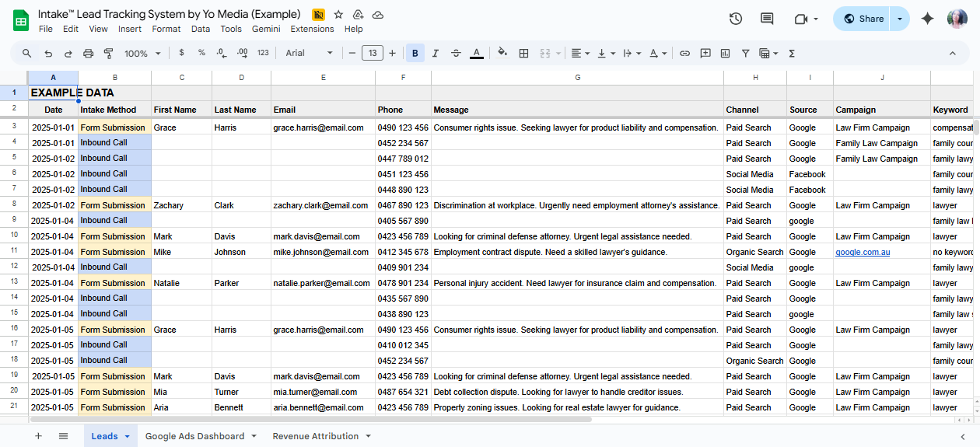Open the google.com.au link in Campaign column

[863, 252]
